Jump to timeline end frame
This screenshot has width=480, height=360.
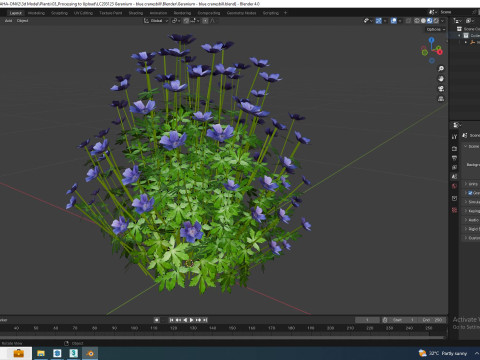(x=205, y=320)
